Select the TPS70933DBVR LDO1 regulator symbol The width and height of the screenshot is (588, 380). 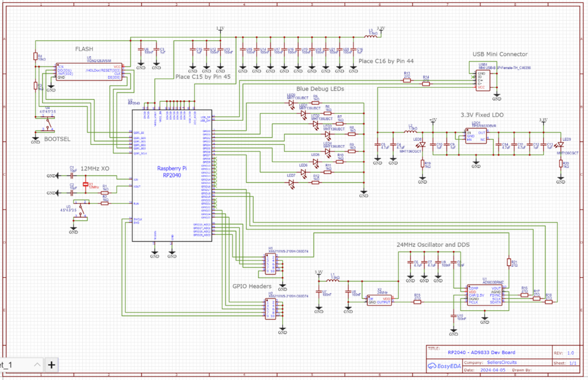pyautogui.click(x=475, y=136)
